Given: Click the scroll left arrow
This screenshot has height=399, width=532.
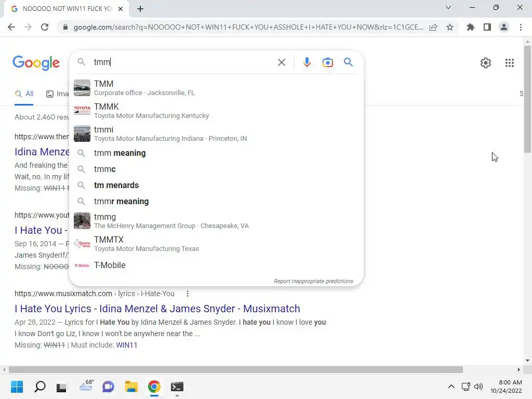Looking at the screenshot, I should [x=4, y=369].
